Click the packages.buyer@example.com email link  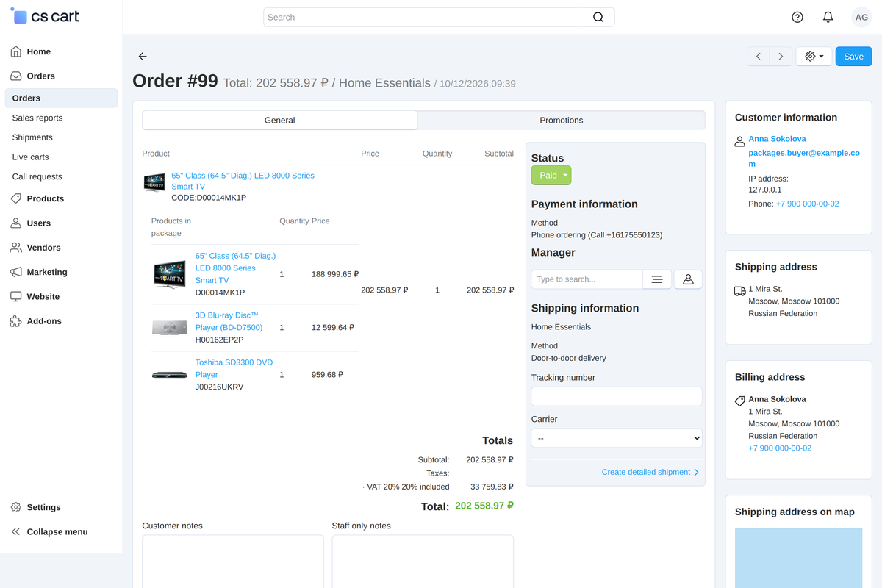pyautogui.click(x=804, y=159)
